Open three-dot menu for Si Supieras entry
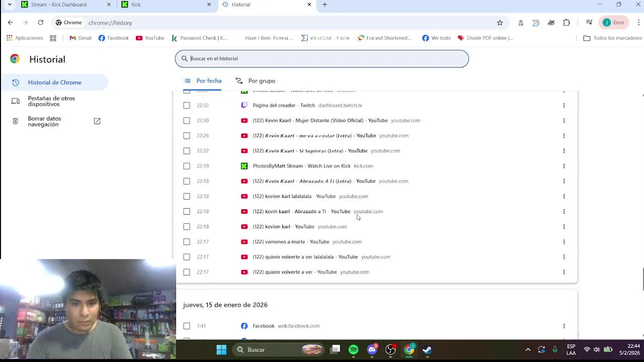 click(564, 151)
